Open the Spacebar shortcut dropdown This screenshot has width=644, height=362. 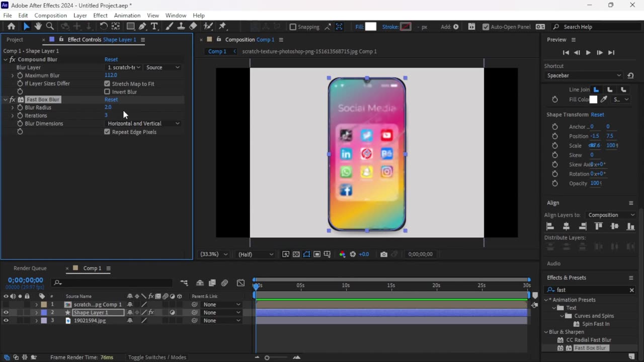coord(584,75)
